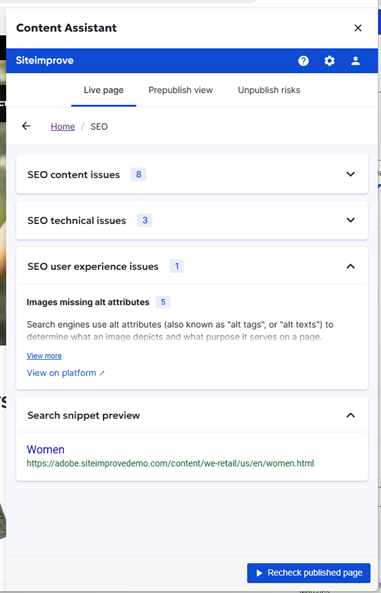Viewport: 381px width, 593px height.
Task: Click the Recheck published page button
Action: (309, 573)
